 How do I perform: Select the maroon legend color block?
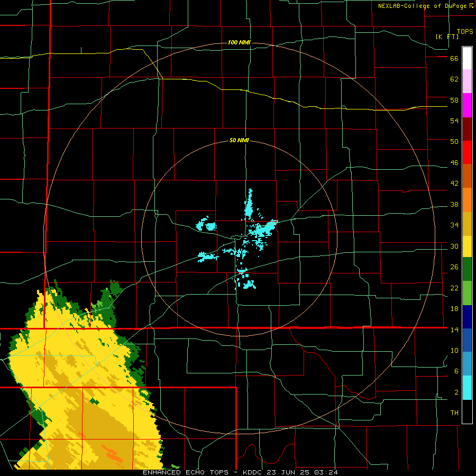pos(467,129)
